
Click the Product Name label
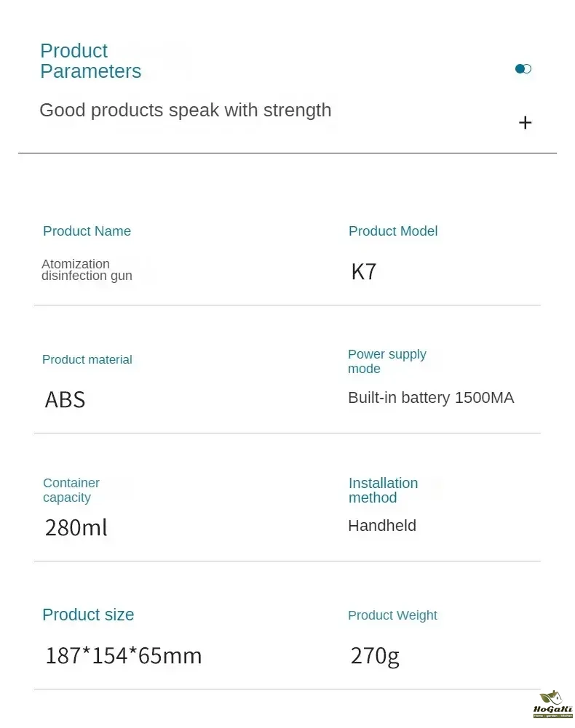click(87, 231)
